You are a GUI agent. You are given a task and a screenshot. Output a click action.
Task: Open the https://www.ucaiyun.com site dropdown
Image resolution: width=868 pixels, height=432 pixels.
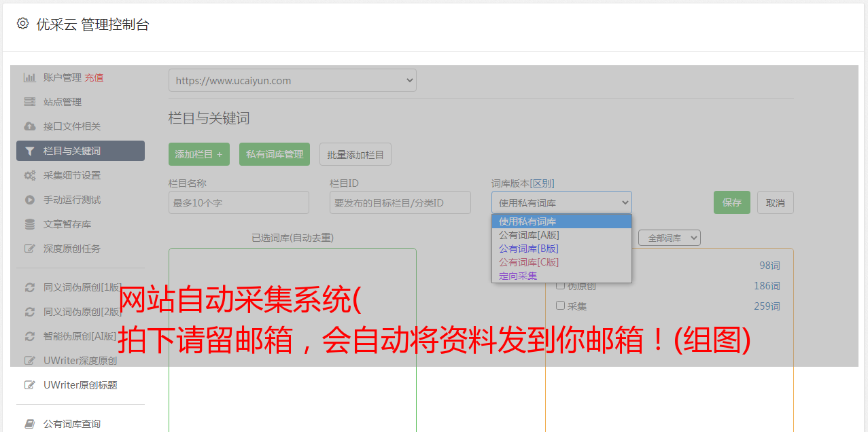[x=292, y=80]
